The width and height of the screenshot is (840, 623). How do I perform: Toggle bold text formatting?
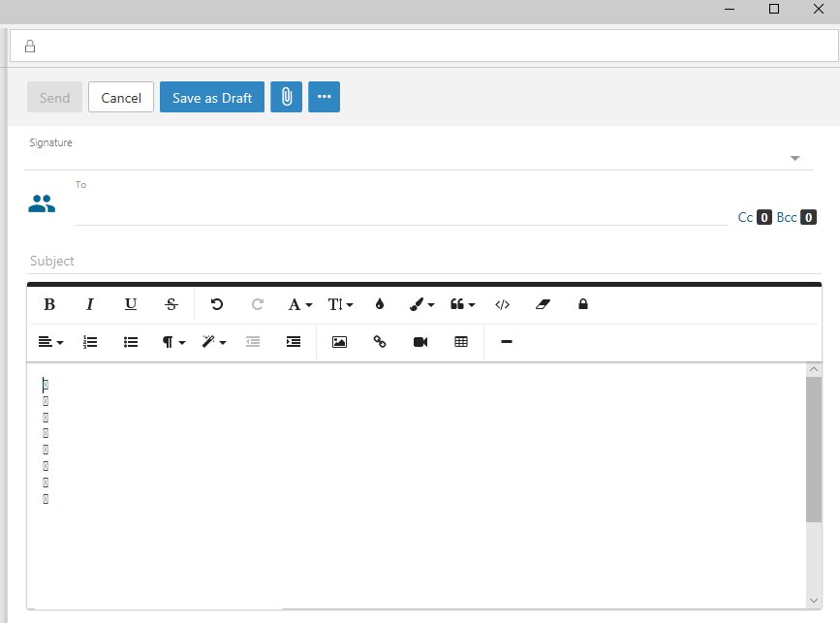click(x=49, y=304)
